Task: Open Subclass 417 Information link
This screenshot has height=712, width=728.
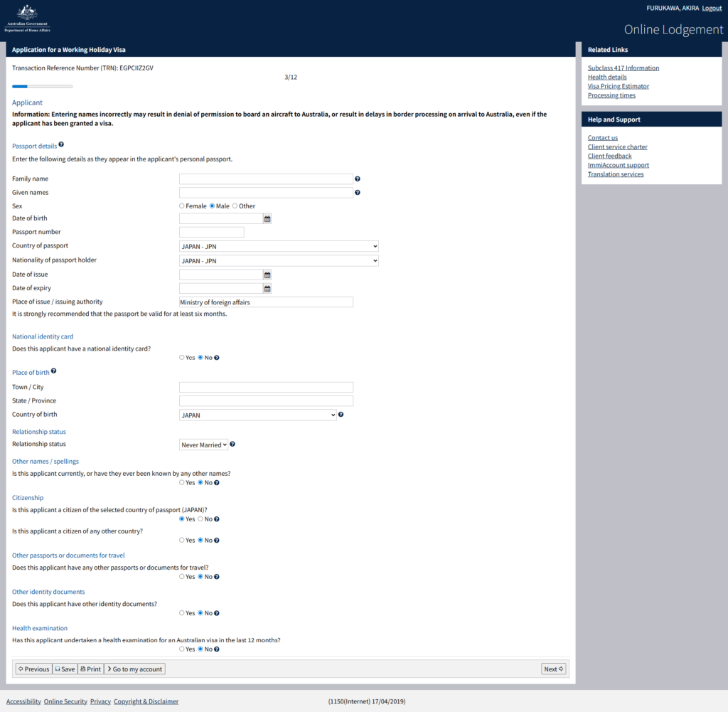Action: 623,68
